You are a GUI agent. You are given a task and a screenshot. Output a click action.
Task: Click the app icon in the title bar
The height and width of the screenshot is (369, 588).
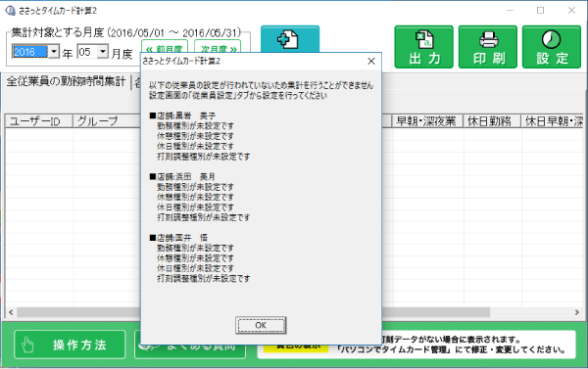[x=10, y=11]
